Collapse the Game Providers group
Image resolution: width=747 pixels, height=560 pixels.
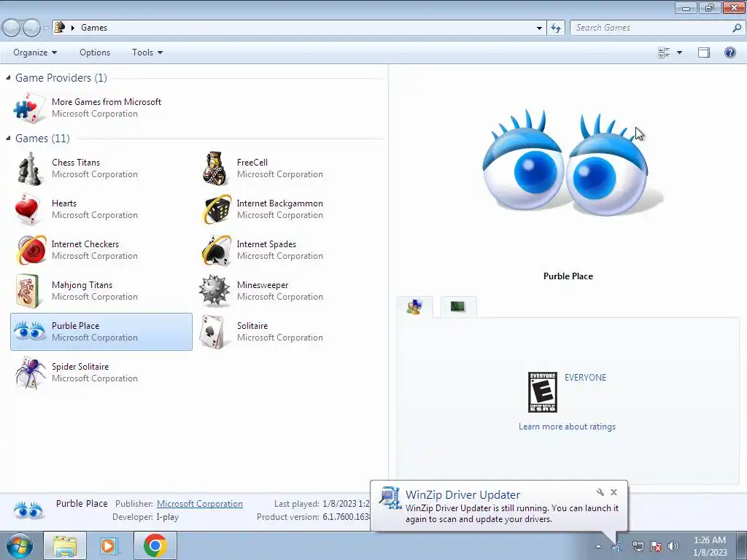(8, 77)
